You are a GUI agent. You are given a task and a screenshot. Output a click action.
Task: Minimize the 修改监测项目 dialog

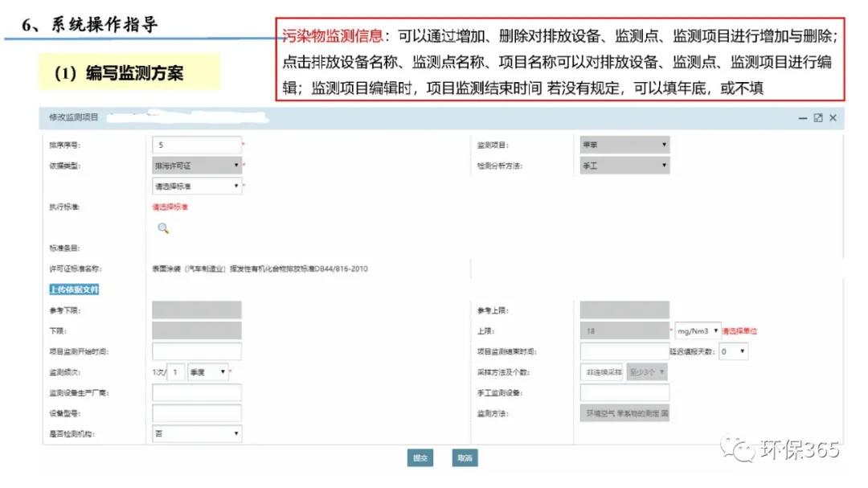click(803, 118)
